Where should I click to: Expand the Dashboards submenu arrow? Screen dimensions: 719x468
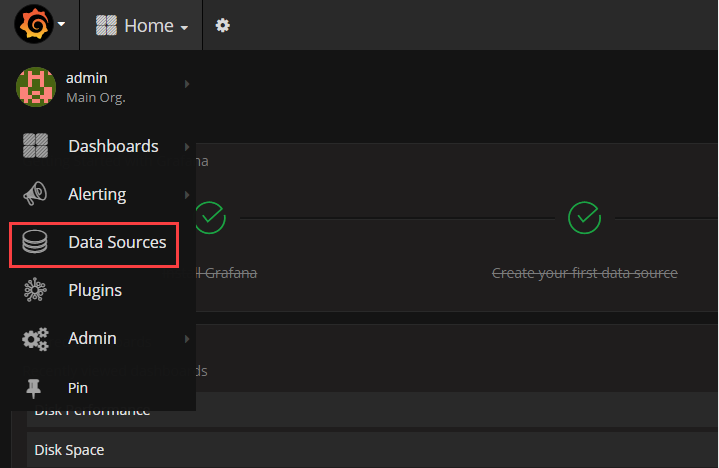[187, 147]
